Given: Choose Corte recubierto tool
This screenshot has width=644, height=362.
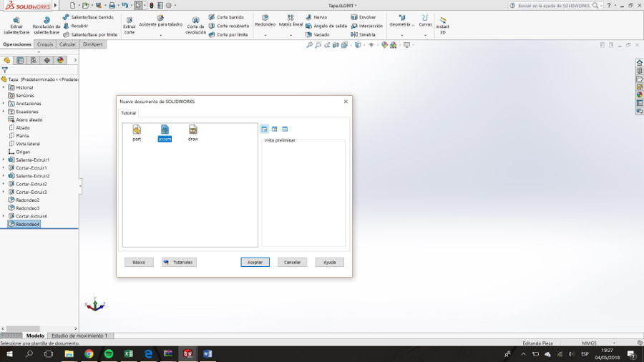Looking at the screenshot, I should click(x=229, y=26).
